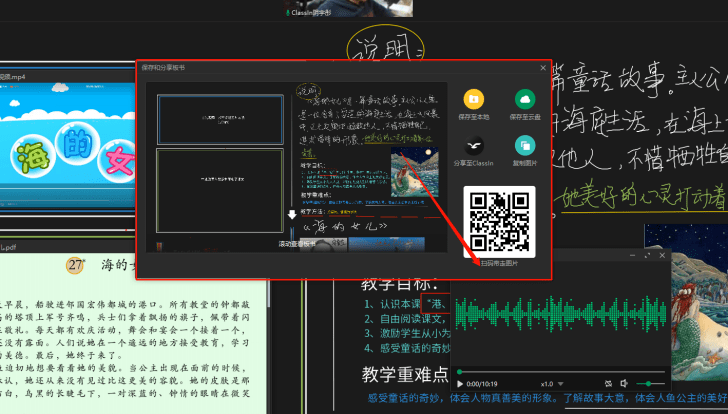Click the board preview thumbnail in share dialog
The image size is (728, 414).
(x=297, y=167)
